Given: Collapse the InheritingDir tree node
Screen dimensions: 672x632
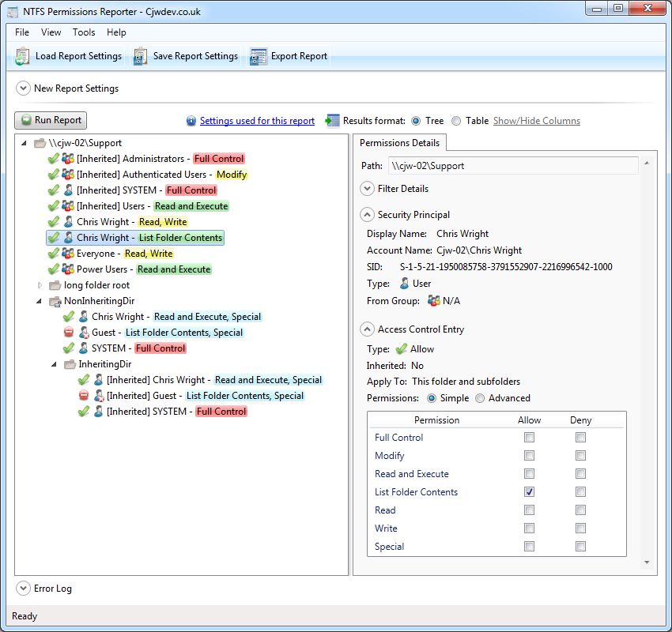Looking at the screenshot, I should (54, 364).
